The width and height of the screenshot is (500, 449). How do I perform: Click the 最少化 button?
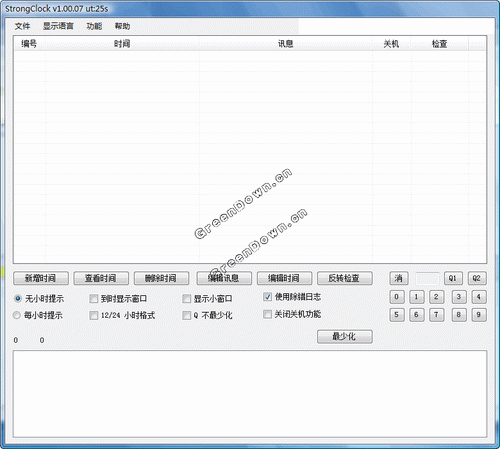click(345, 337)
